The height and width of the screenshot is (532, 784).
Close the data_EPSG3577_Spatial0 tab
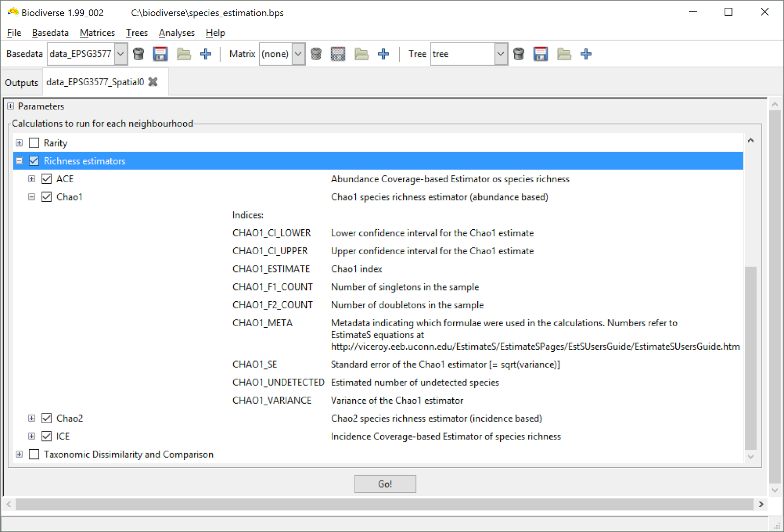point(153,82)
